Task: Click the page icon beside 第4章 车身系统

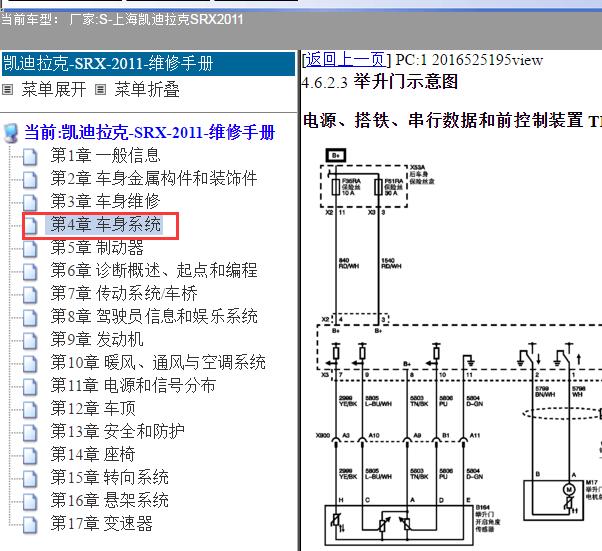Action: (x=30, y=226)
